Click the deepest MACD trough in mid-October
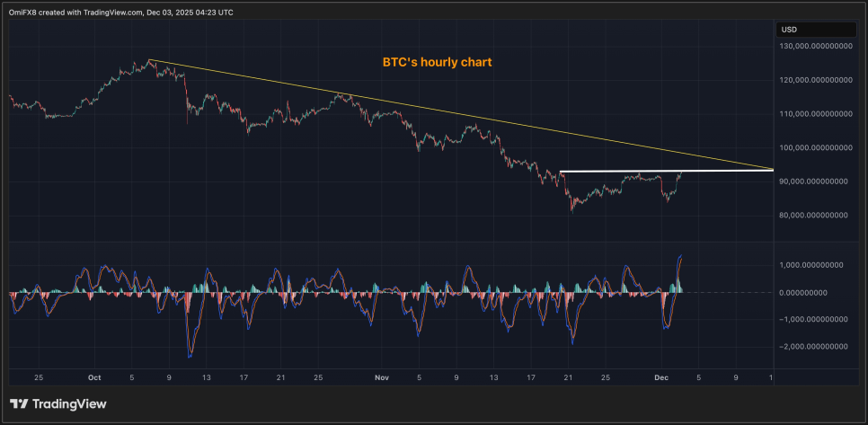This screenshot has height=425, width=868. (190, 357)
